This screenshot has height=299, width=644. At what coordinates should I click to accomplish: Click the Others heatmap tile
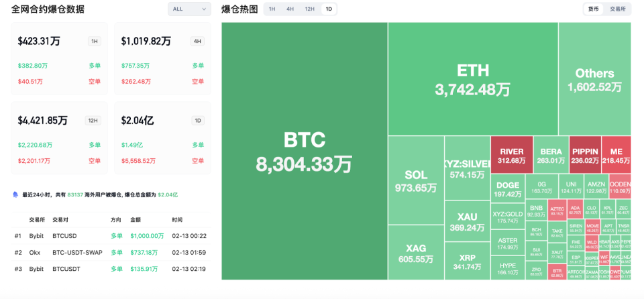(594, 79)
